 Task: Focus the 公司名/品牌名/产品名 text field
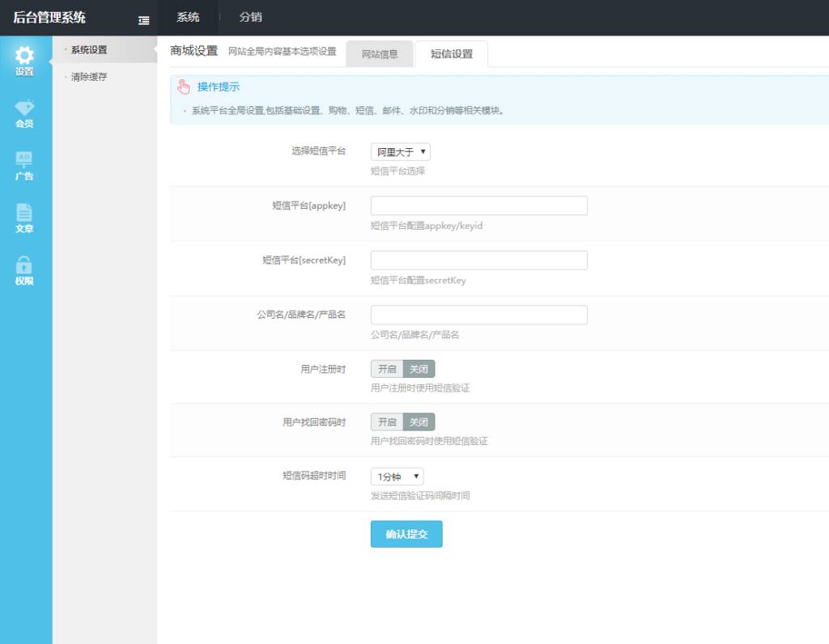click(478, 315)
